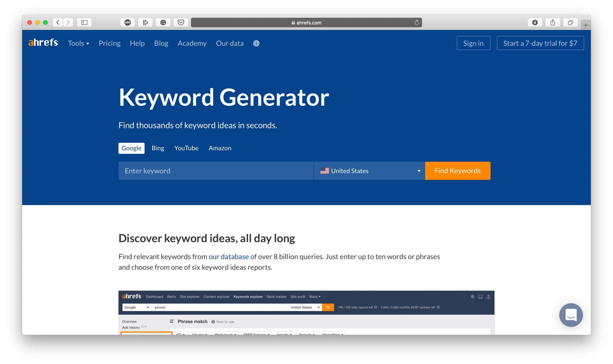Open the bar-chart extension icon in toolbar

click(145, 22)
